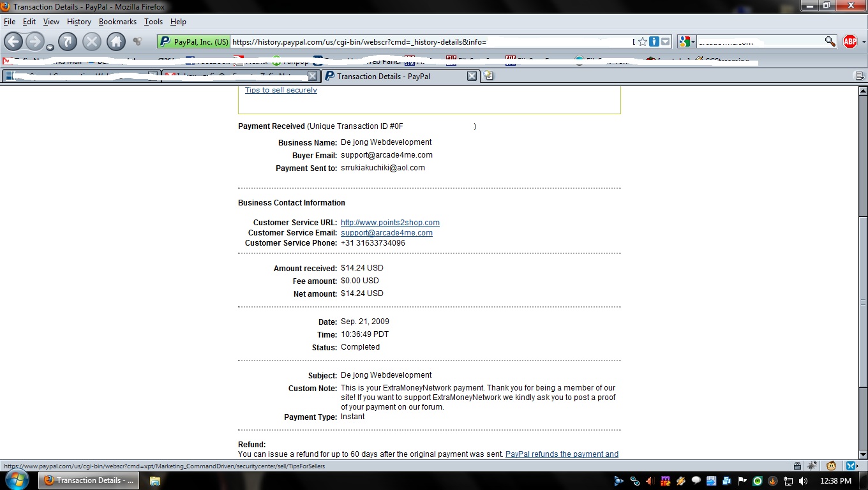Click the search magnifier icon
The height and width of the screenshot is (490, 868).
point(830,41)
